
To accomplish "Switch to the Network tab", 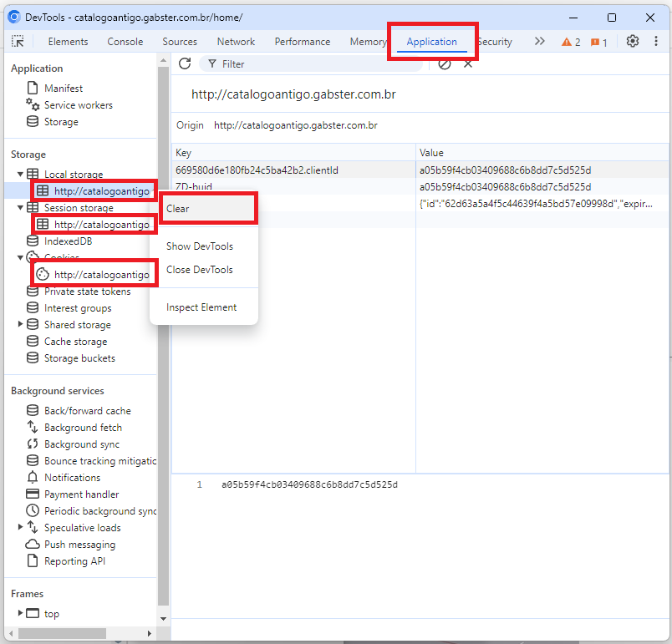I will pyautogui.click(x=236, y=42).
